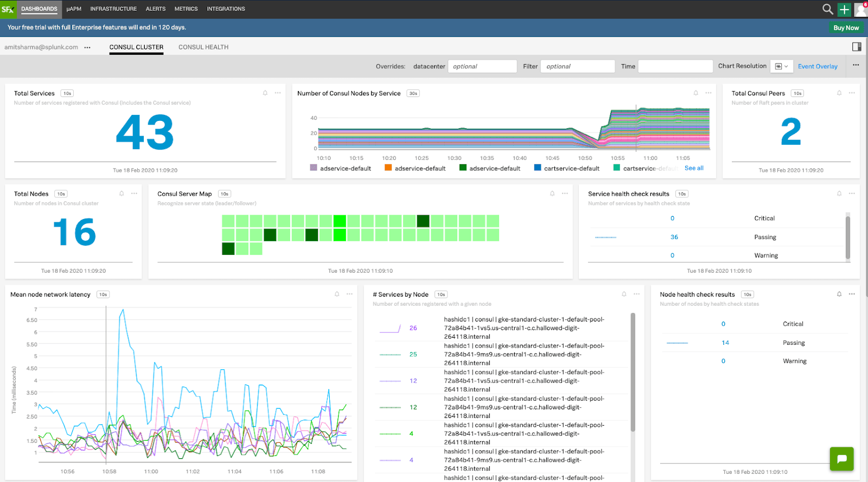Click the search magnifier icon
868x482 pixels.
pos(827,9)
